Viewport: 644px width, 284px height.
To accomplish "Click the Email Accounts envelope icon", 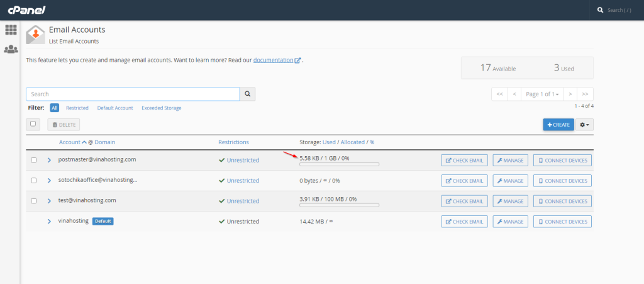I will point(35,35).
